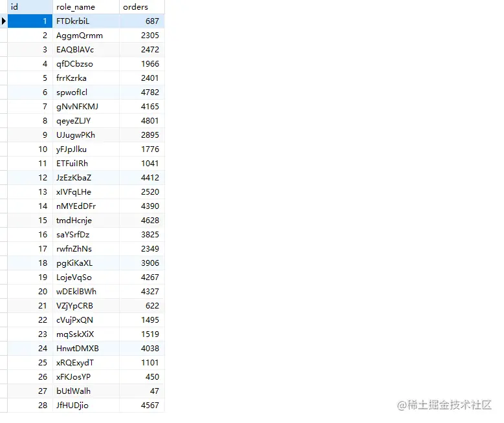
Task: Select the orders value 3825
Action: tap(142, 235)
